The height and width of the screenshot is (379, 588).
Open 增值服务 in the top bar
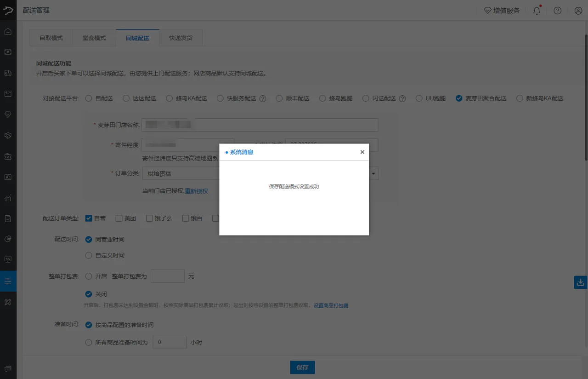(502, 10)
